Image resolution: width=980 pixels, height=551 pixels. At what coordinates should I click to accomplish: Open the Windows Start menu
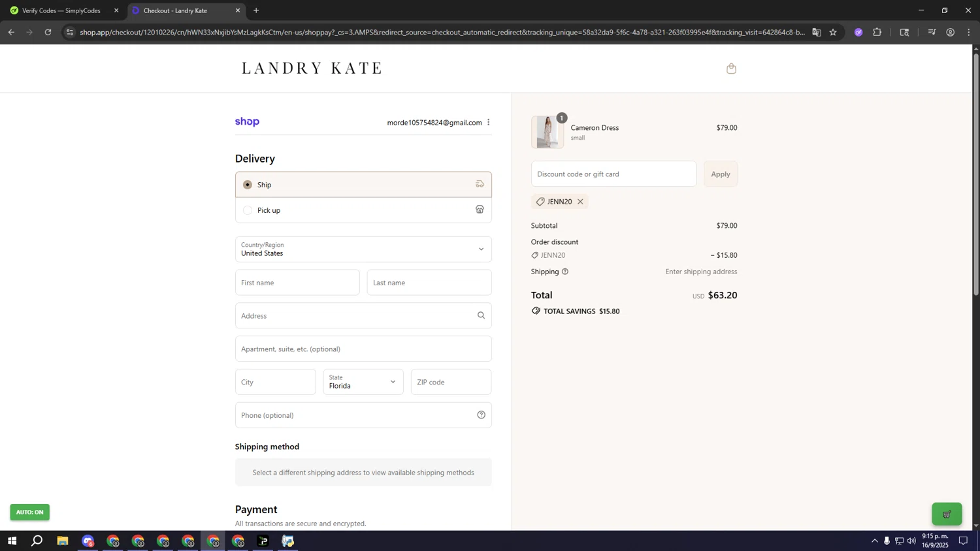click(x=12, y=541)
